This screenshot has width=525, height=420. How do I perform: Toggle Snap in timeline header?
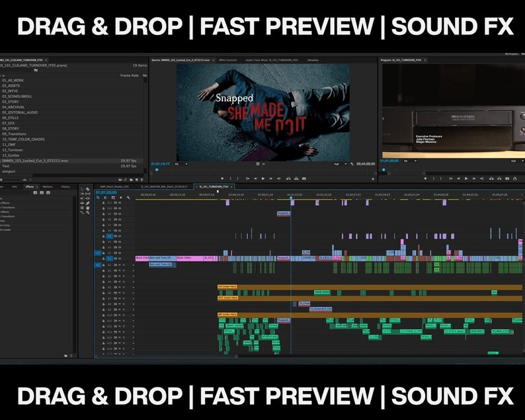pos(105,198)
